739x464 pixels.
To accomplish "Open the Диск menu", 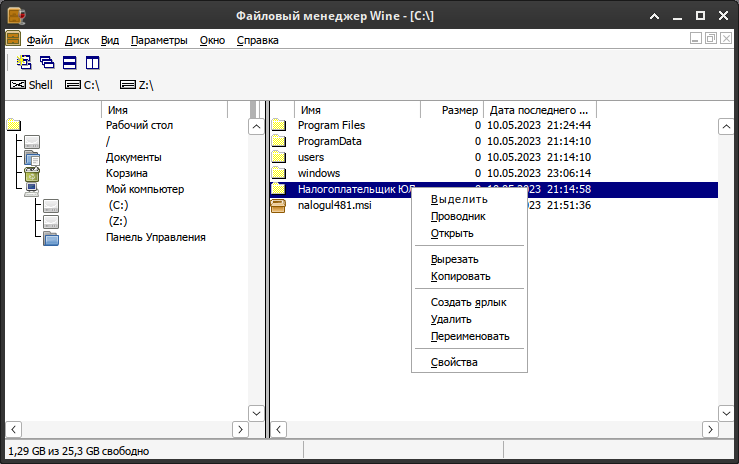I will pyautogui.click(x=77, y=40).
